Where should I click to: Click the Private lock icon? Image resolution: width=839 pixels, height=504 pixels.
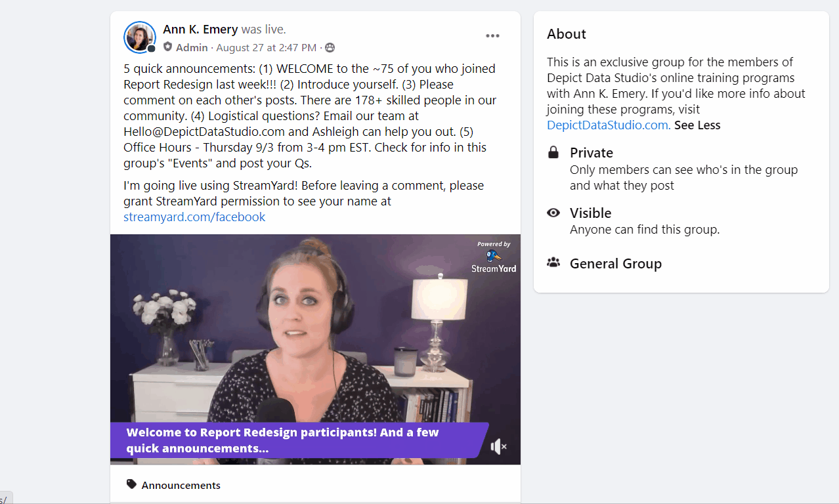[x=553, y=153]
